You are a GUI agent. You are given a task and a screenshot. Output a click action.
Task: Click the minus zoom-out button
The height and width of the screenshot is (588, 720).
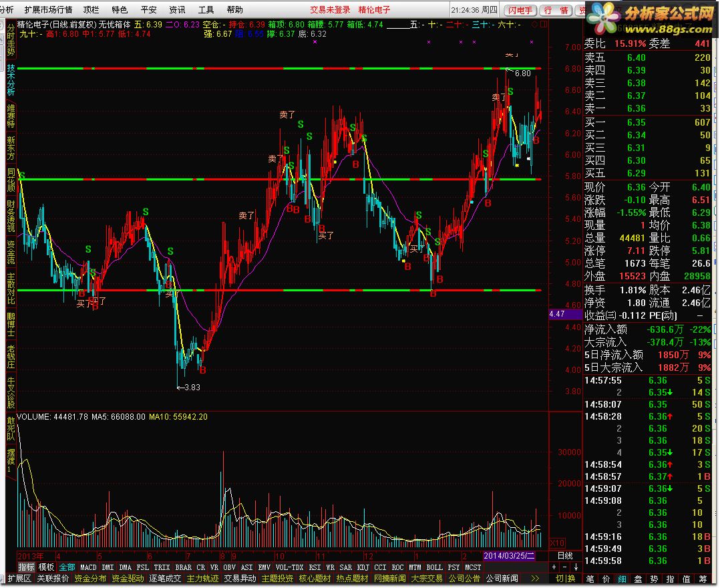565,567
